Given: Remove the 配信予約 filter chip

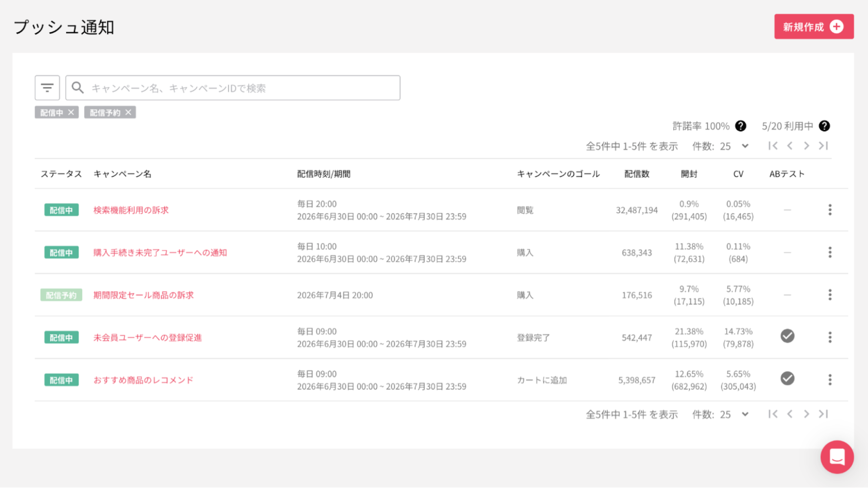Looking at the screenshot, I should click(x=129, y=112).
